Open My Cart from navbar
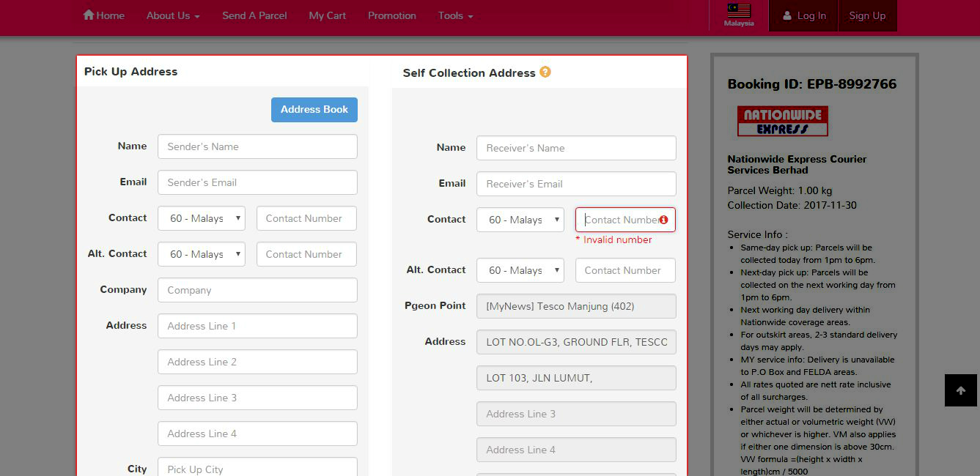 point(327,15)
